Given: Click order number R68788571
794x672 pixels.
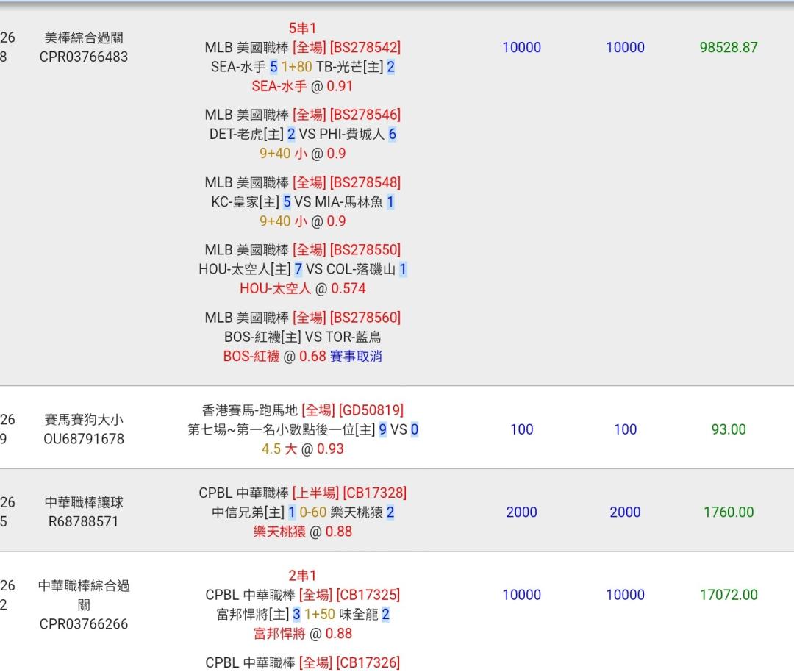Looking at the screenshot, I should click(84, 521).
